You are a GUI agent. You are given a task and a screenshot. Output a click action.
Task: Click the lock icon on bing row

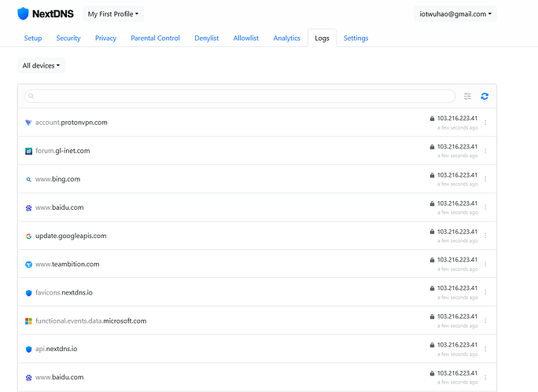[432, 175]
